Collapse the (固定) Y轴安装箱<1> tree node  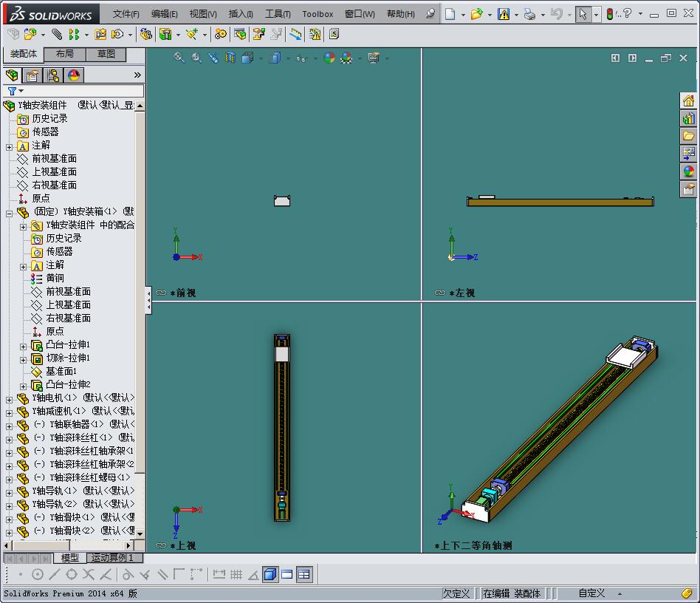(x=10, y=213)
